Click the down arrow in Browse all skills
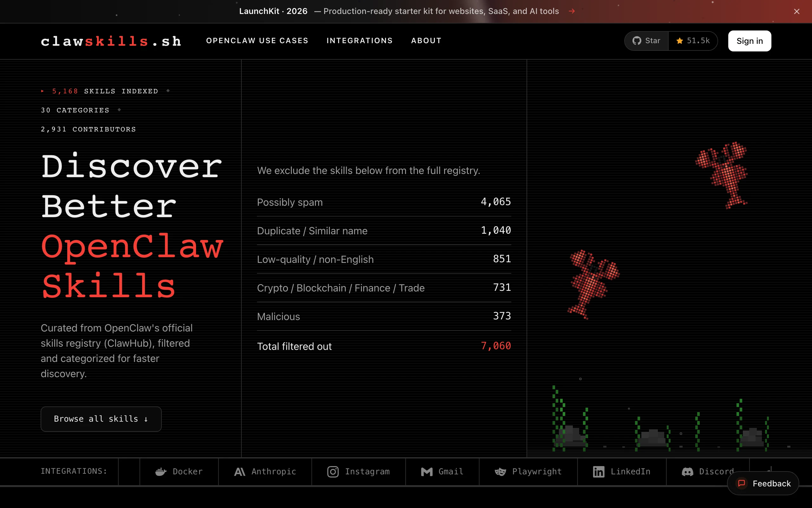812x508 pixels. click(x=146, y=419)
